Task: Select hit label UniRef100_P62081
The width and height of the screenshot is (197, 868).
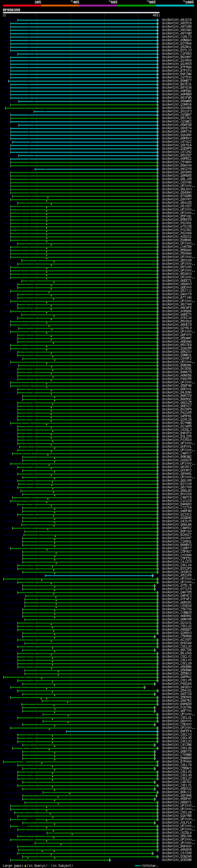Action: click(176, 223)
